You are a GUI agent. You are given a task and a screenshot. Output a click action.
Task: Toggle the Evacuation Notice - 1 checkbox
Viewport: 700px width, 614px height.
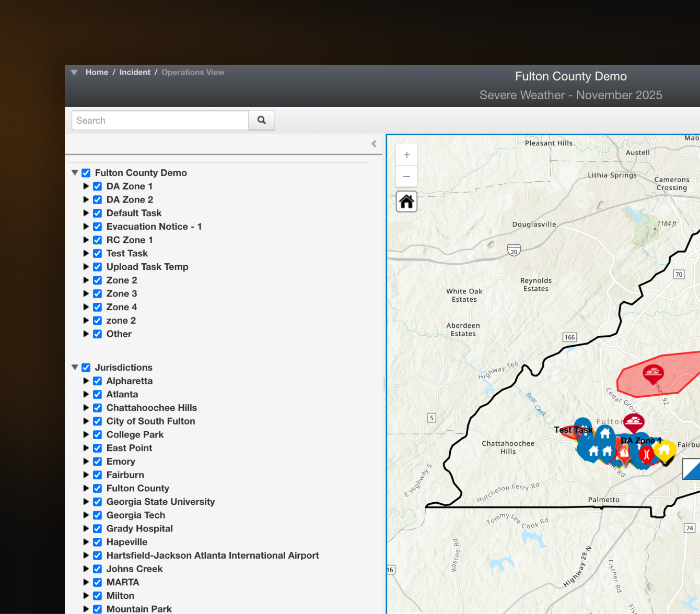coord(98,227)
